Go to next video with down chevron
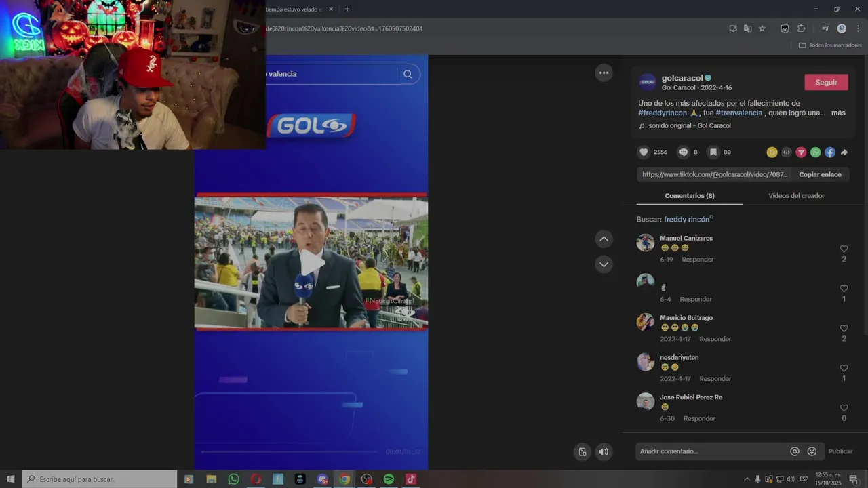Viewport: 868px width, 488px height. (x=604, y=264)
